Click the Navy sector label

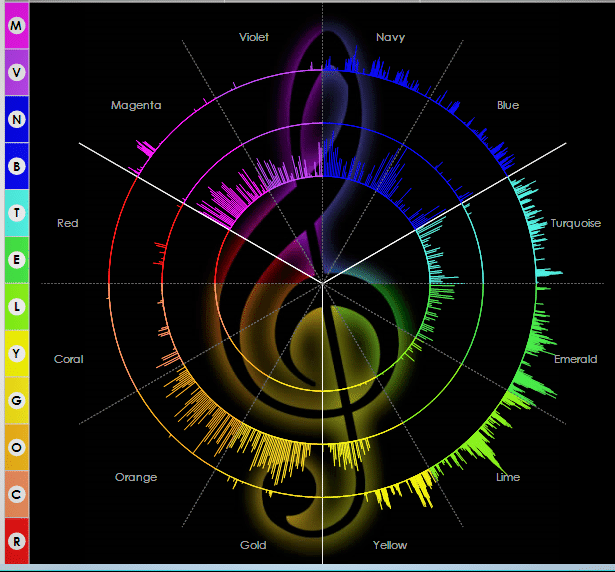click(391, 37)
